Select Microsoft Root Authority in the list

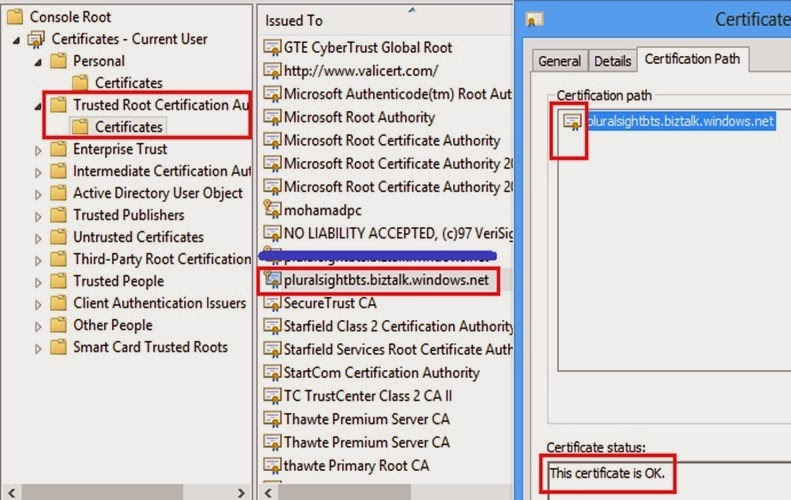359,118
